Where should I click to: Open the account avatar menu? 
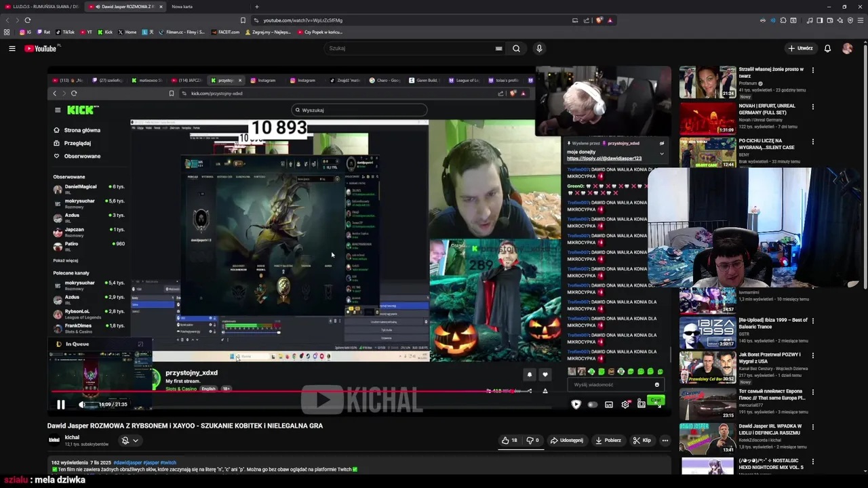[x=847, y=48]
